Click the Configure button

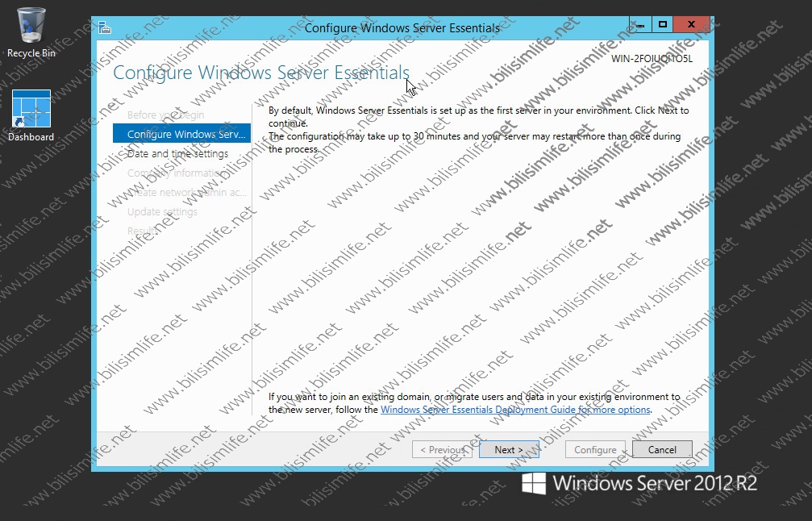[596, 449]
